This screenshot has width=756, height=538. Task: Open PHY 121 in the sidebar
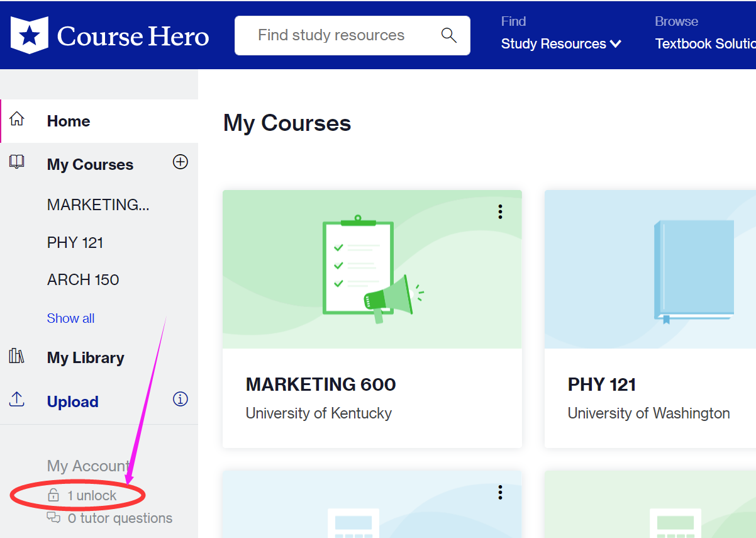coord(75,242)
